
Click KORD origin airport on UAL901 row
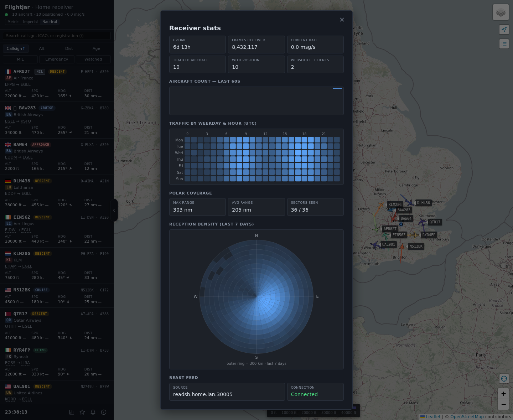point(11,399)
